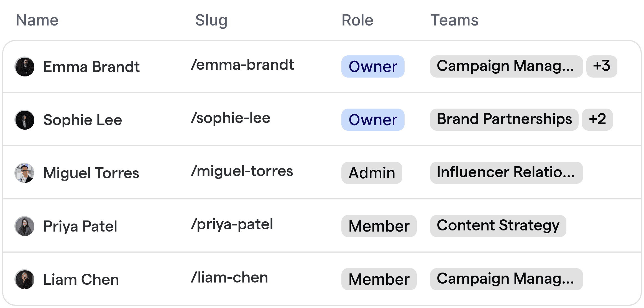This screenshot has height=308, width=644.
Task: Click Priya Patel's profile avatar
Action: click(x=24, y=226)
